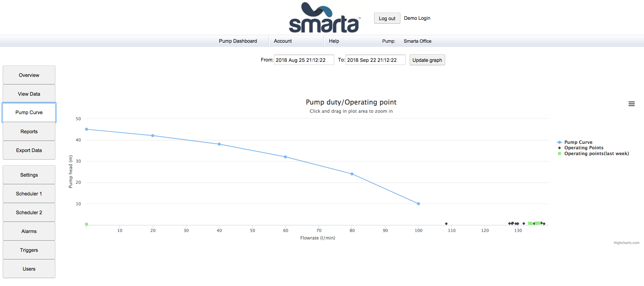This screenshot has width=644, height=286.
Task: Open the Help menu
Action: tap(334, 41)
